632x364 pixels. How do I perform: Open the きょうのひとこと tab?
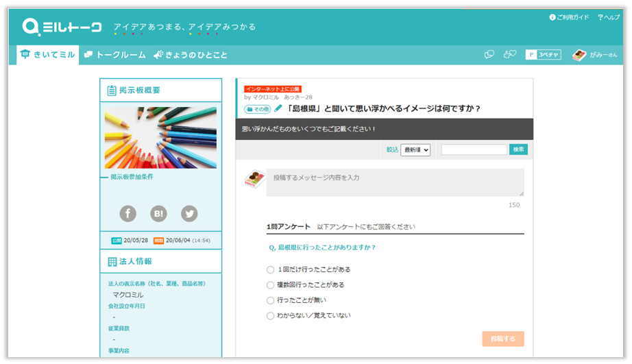tap(191, 55)
